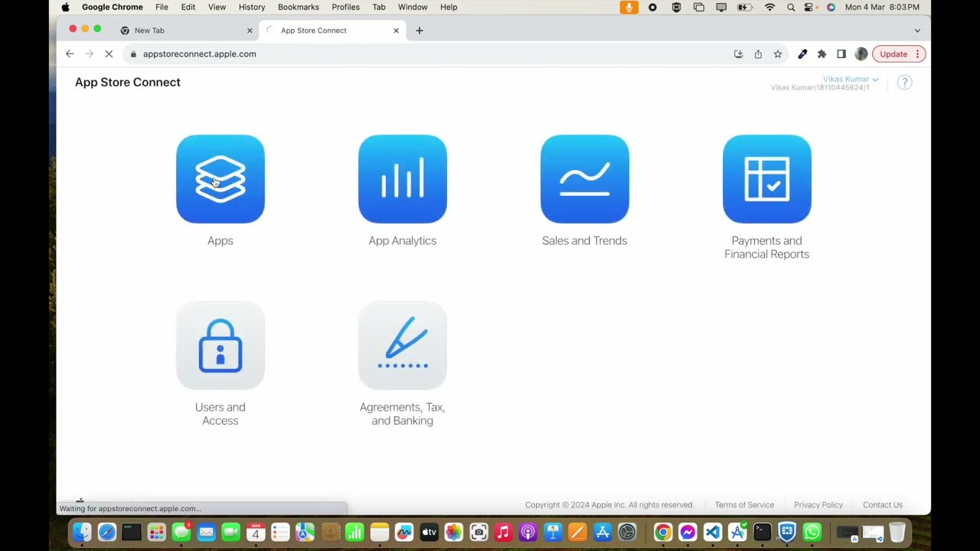
Task: Open Privacy Policy link
Action: (818, 505)
